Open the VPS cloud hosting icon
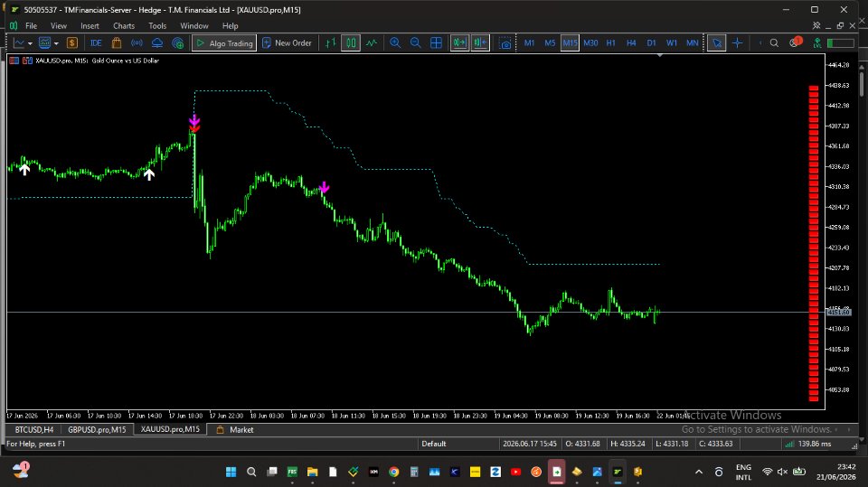The image size is (868, 487). (157, 42)
